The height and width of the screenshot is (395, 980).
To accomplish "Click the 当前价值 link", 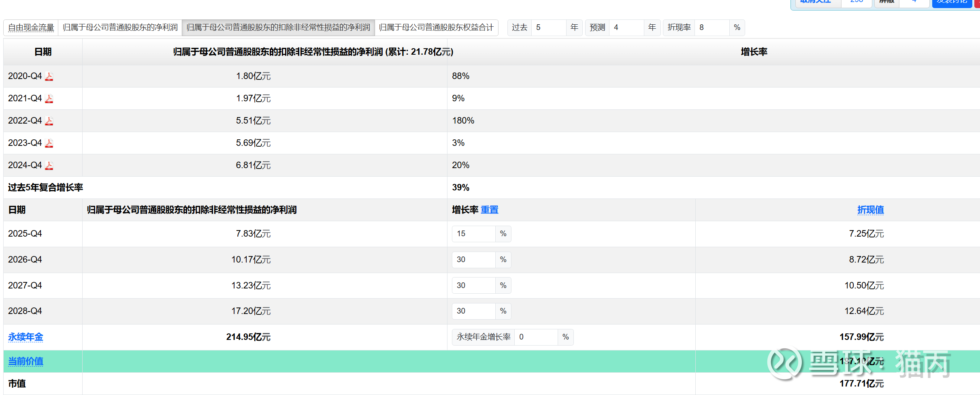I will click(x=26, y=361).
